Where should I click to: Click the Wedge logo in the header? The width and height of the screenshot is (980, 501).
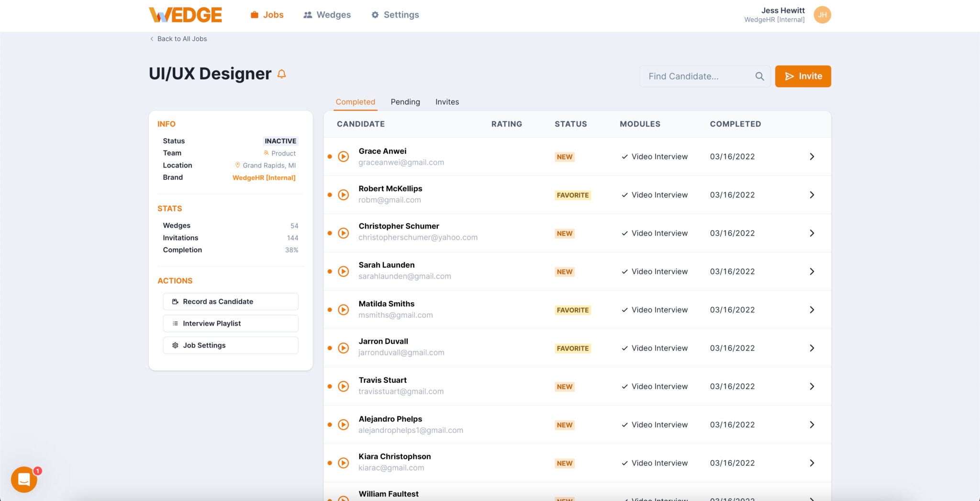tap(185, 14)
